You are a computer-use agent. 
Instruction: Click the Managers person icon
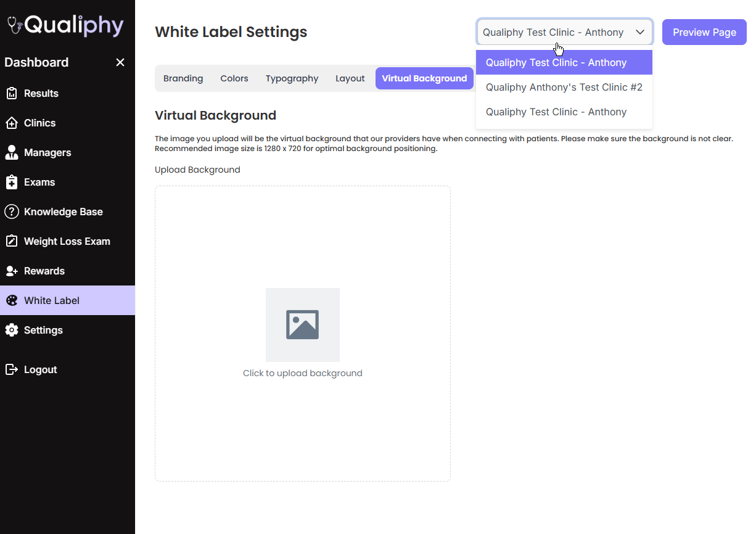coord(11,152)
